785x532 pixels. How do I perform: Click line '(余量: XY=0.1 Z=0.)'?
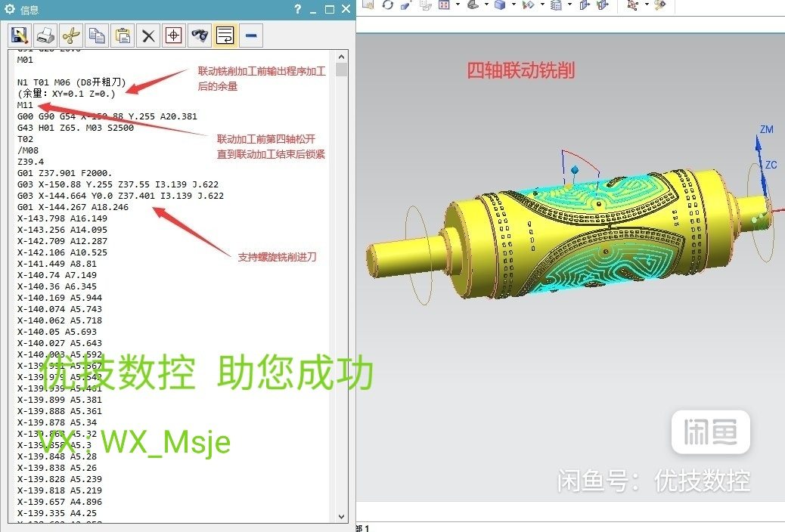(66, 94)
